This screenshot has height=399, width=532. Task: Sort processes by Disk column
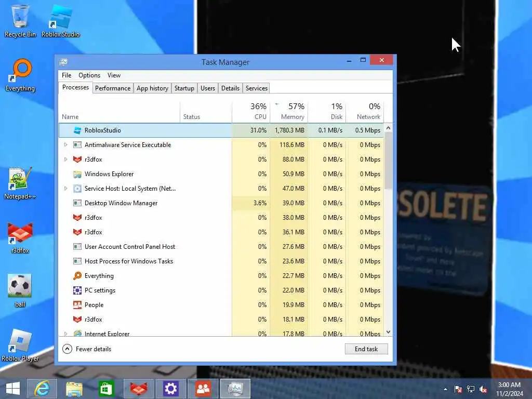click(327, 112)
